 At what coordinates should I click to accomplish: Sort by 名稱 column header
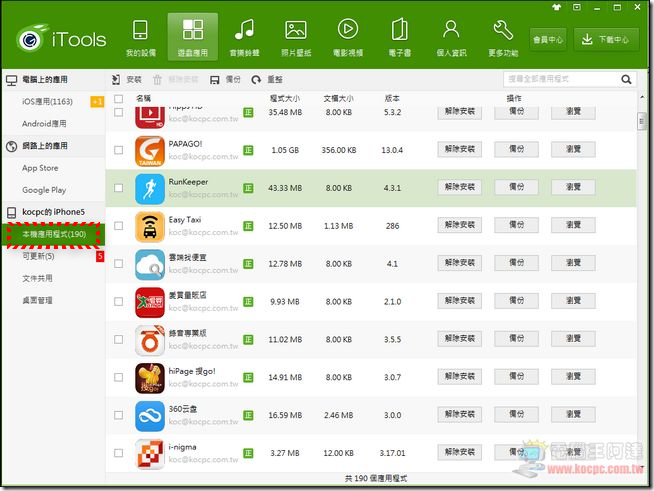click(x=143, y=99)
